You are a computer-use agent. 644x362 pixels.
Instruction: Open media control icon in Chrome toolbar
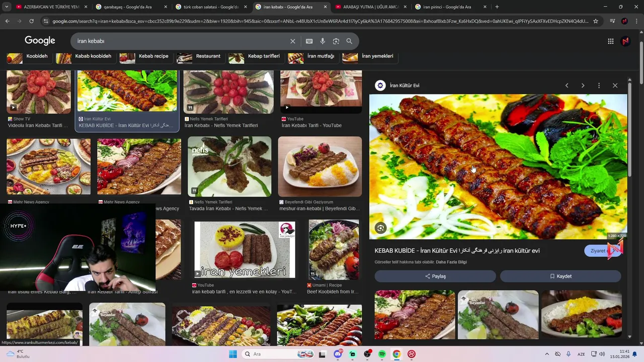[x=612, y=21]
